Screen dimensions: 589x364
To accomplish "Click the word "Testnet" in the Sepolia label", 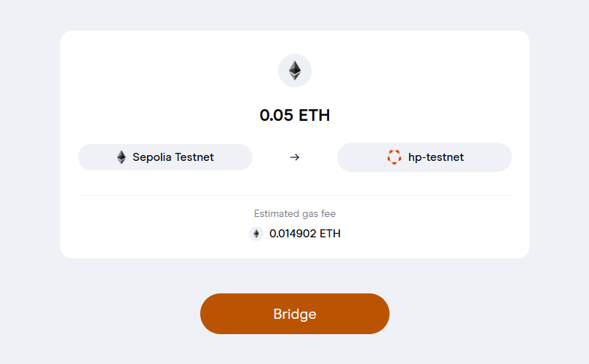I will (x=193, y=157).
